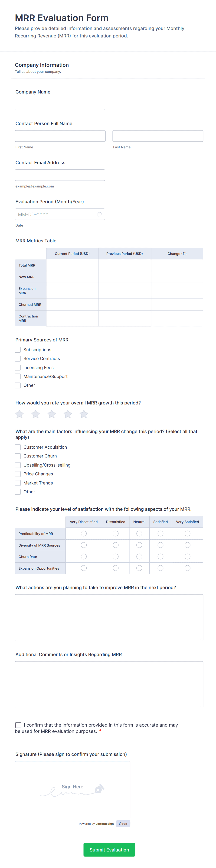Toggle the Licensing Fees option
This screenshot has height=868, width=216.
click(x=17, y=367)
